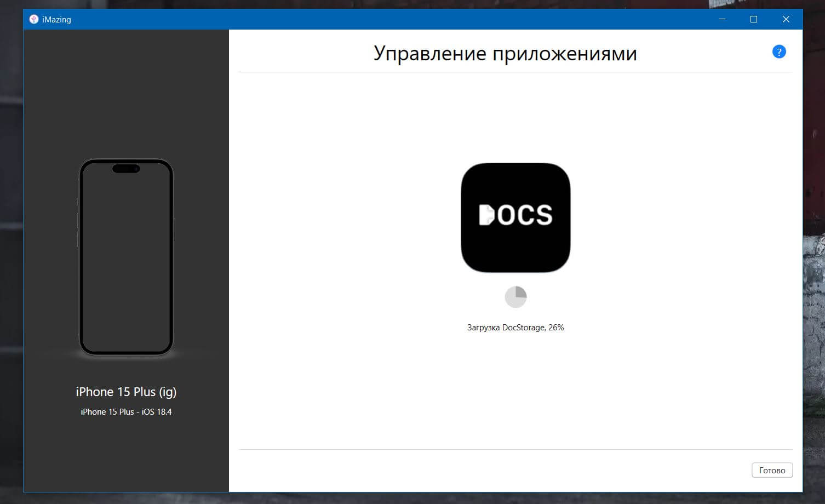The height and width of the screenshot is (504, 825).
Task: Open the blue help question mark icon
Action: point(778,51)
